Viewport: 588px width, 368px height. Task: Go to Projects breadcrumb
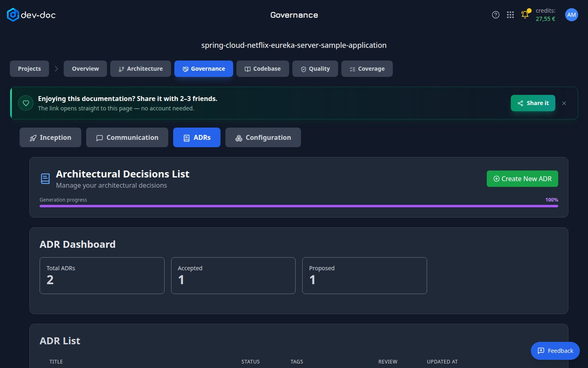tap(29, 69)
